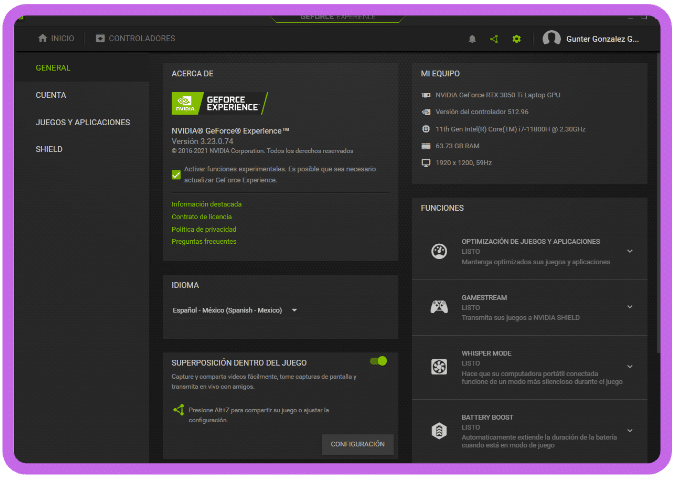
Task: Expand the Gamestream section chevron
Action: click(x=630, y=307)
